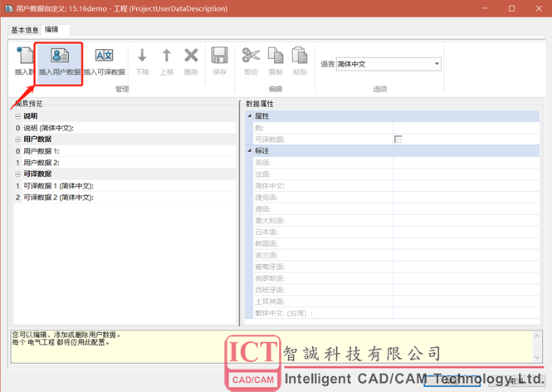
Task: Click the 数 property value field
Action: pyautogui.click(x=465, y=128)
